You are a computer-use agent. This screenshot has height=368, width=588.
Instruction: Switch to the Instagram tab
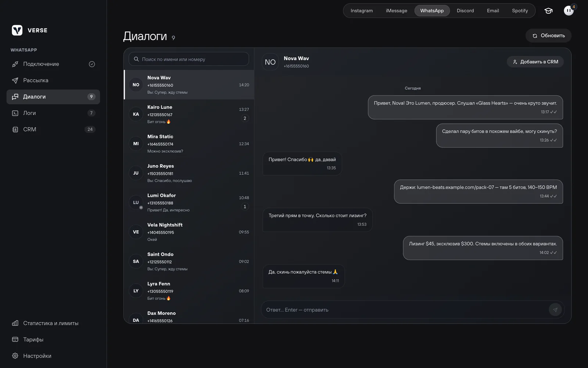click(362, 11)
